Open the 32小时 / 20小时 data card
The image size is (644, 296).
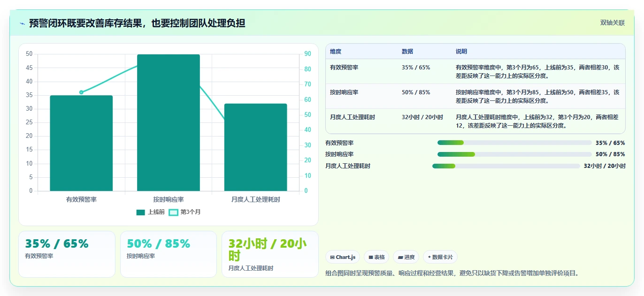coord(270,254)
